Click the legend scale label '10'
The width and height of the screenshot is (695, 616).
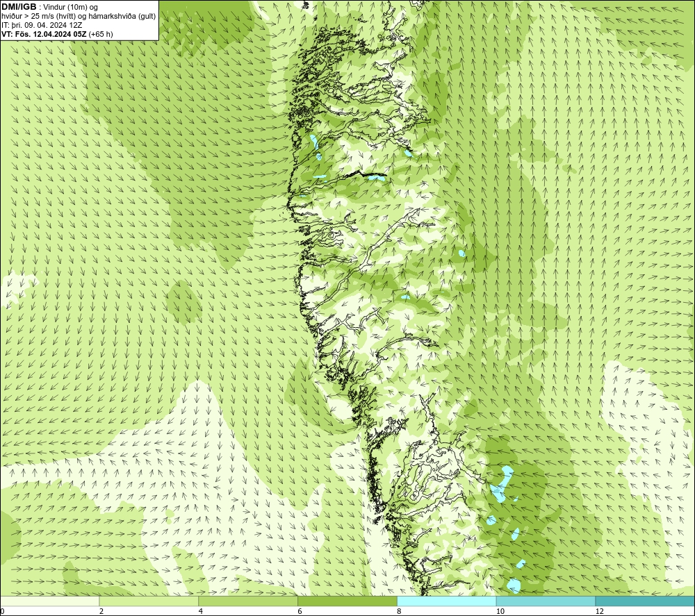pos(500,611)
